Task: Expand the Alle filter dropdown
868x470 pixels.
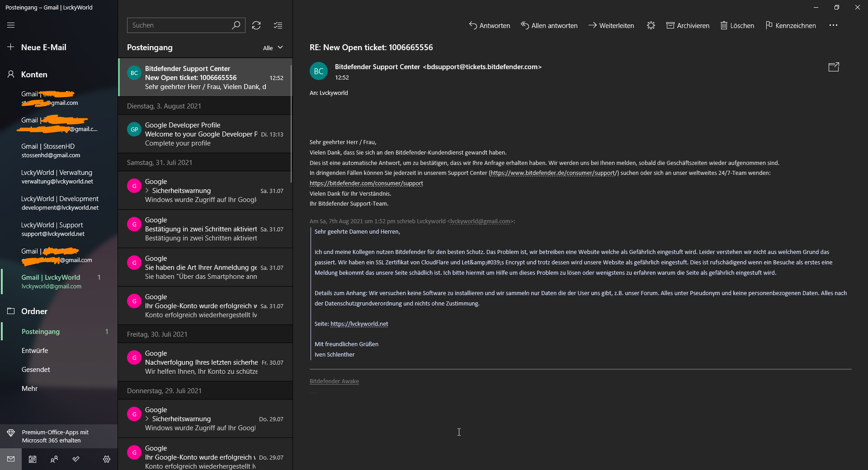Action: click(273, 48)
